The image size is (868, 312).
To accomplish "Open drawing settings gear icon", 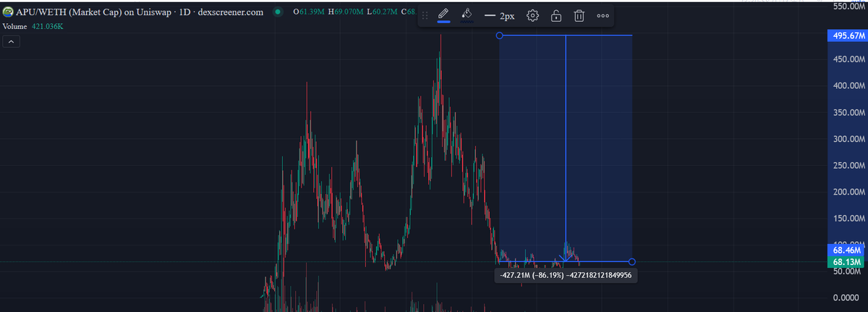I will [533, 16].
